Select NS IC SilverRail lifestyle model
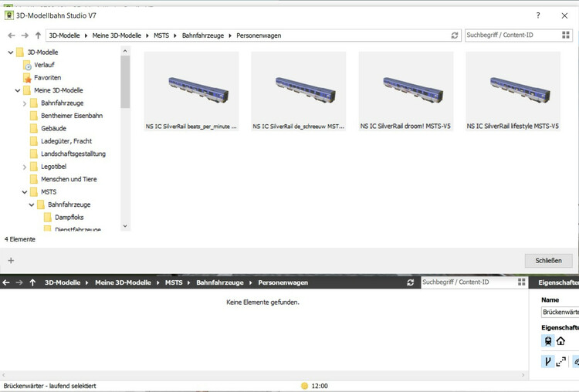 coord(513,91)
